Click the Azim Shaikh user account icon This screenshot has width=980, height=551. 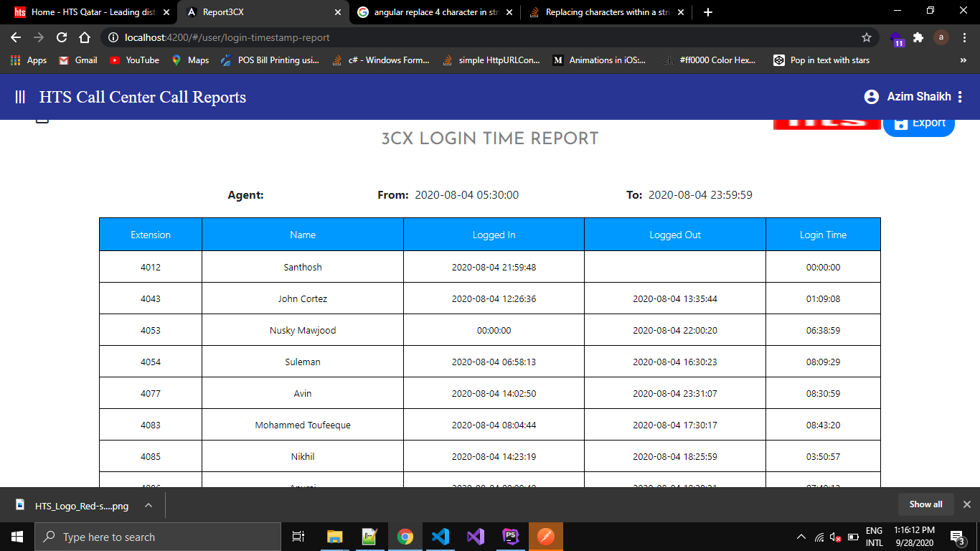(871, 97)
